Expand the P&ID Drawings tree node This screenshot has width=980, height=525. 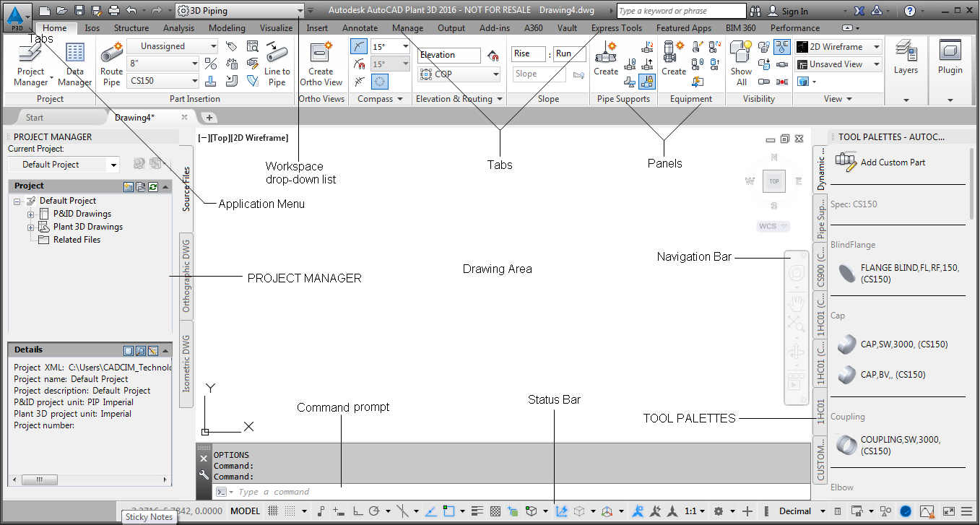[x=31, y=214]
